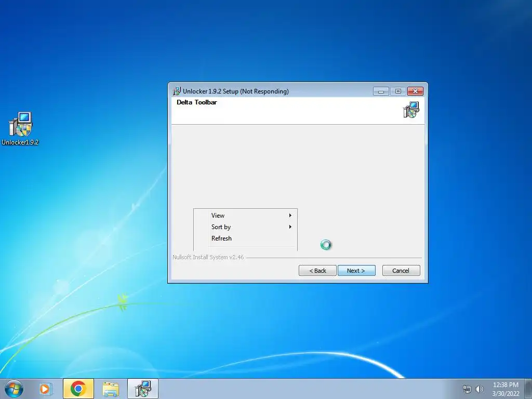Cancel the Unlocker setup
The width and height of the screenshot is (532, 399).
[x=401, y=270]
